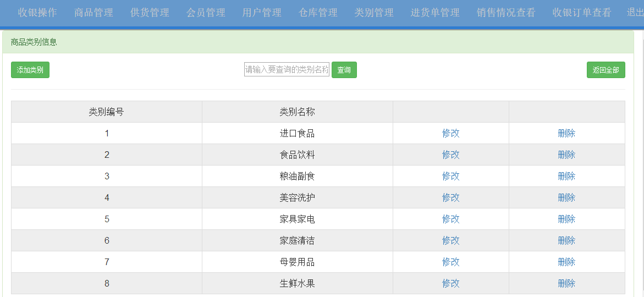Image resolution: width=644 pixels, height=297 pixels.
Task: Go to 商品管理 in navigation bar
Action: click(93, 13)
